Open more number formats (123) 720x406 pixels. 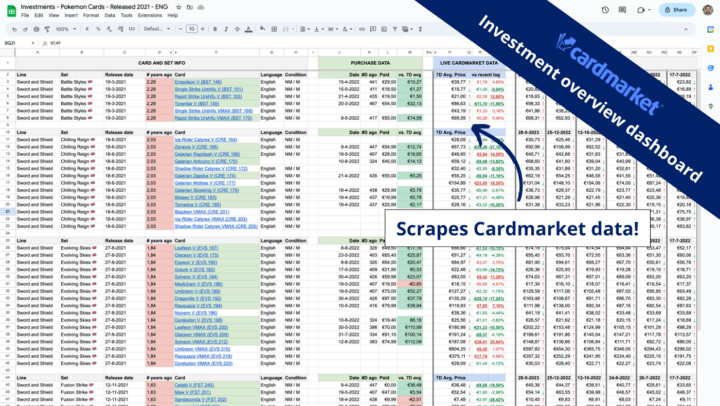pyautogui.click(x=132, y=29)
